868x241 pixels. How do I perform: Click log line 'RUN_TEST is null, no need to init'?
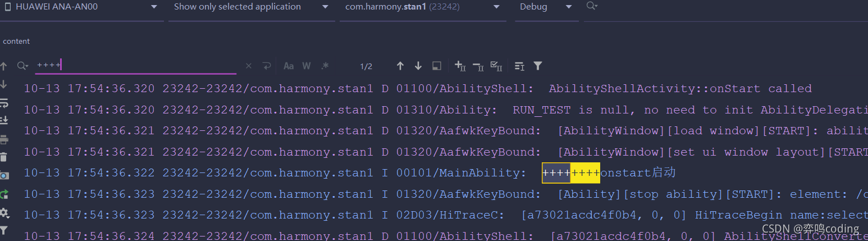446,110
